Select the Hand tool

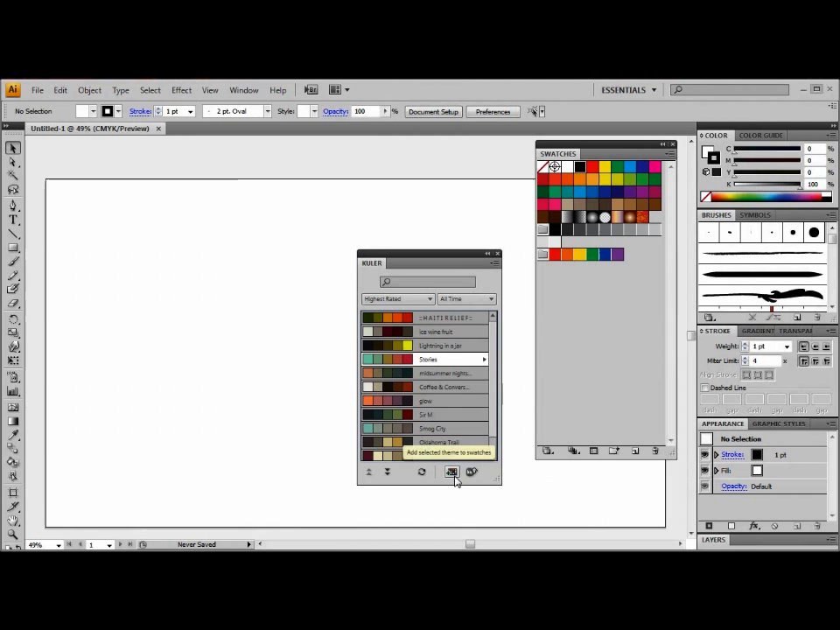pyautogui.click(x=13, y=520)
